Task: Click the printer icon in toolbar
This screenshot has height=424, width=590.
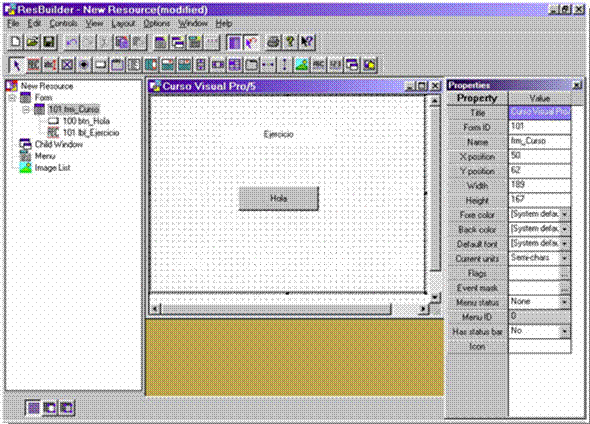Action: (x=273, y=42)
